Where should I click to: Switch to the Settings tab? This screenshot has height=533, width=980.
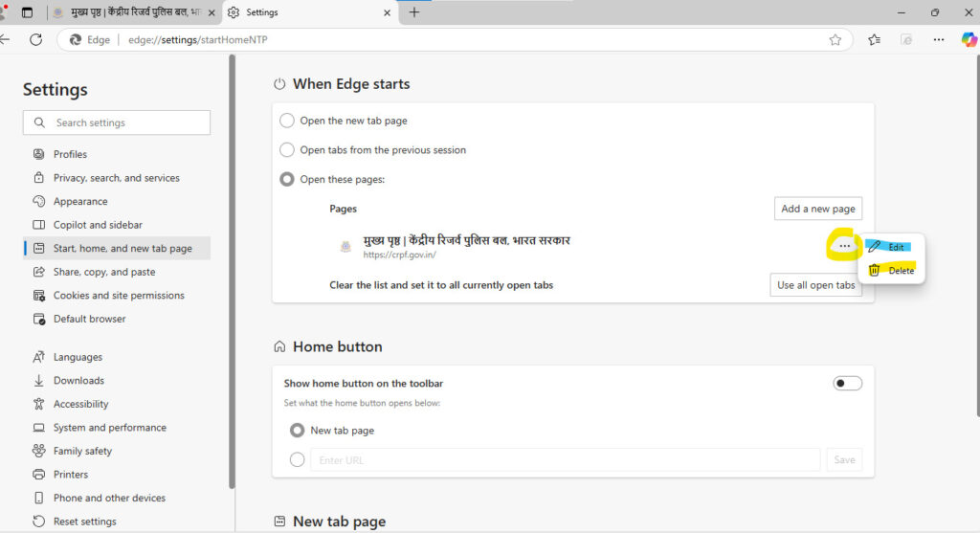(309, 12)
